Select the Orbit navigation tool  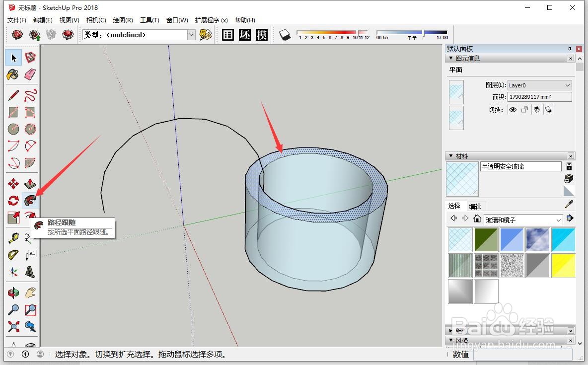[x=13, y=292]
